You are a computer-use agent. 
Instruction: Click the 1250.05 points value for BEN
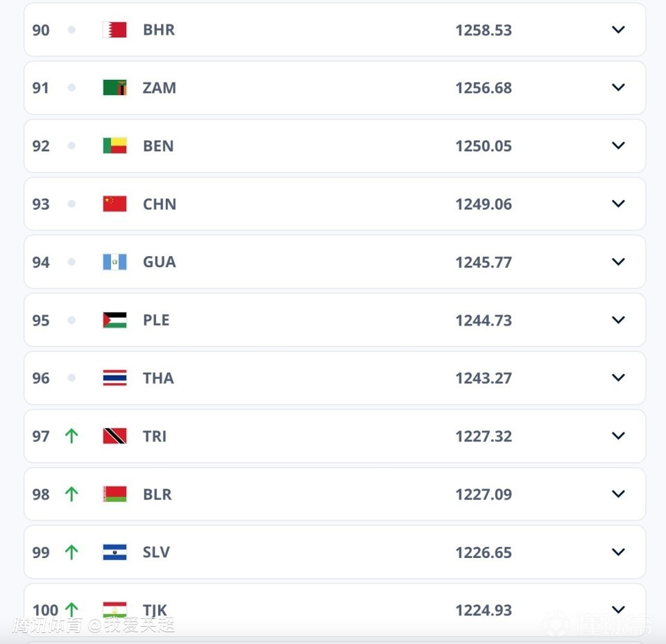[483, 146]
